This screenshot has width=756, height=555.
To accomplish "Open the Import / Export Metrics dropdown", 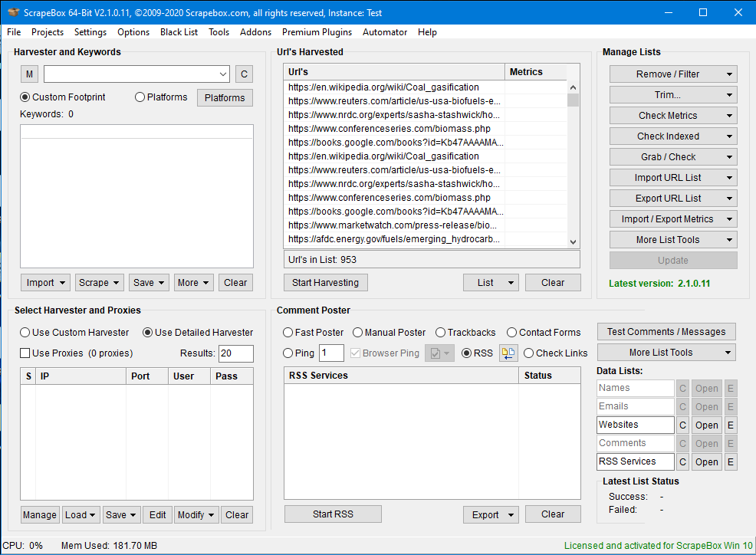I will pos(673,219).
